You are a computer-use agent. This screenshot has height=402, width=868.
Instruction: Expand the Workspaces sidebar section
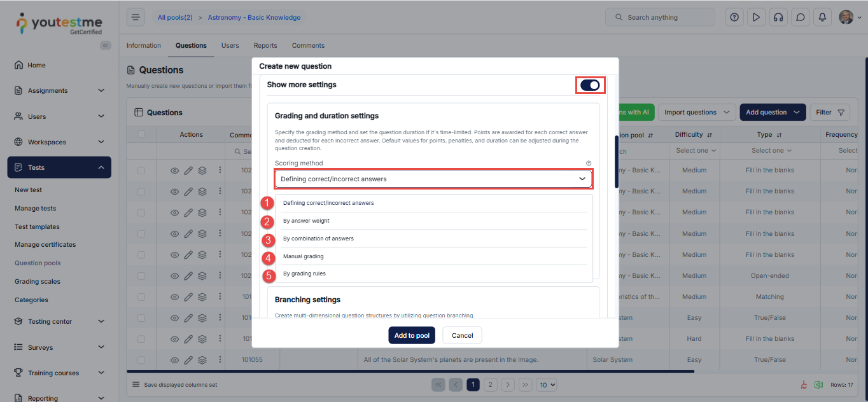tap(59, 142)
